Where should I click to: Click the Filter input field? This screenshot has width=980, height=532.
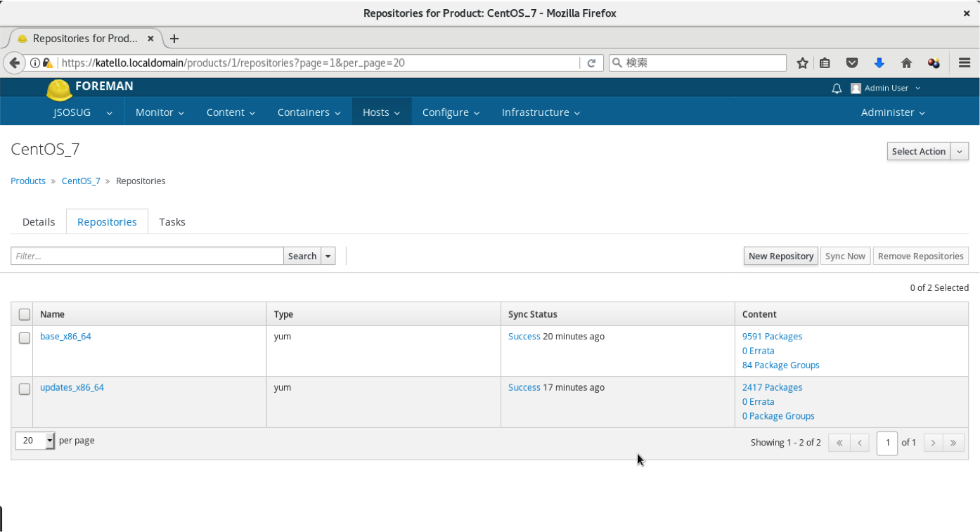point(147,256)
